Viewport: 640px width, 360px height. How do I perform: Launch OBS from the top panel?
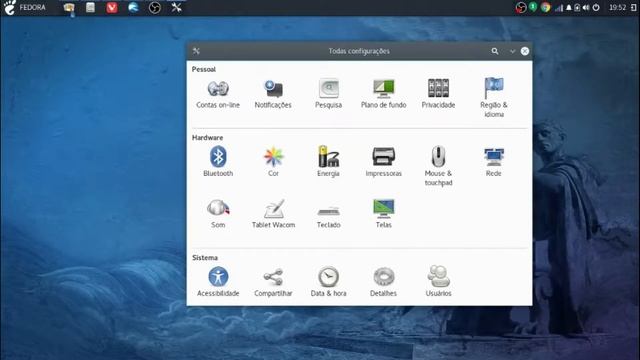(155, 7)
